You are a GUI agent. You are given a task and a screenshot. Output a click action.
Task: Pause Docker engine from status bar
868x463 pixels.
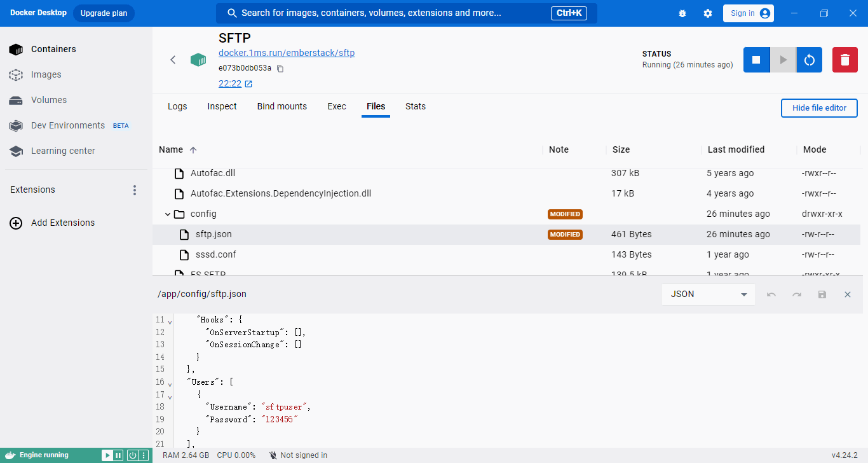click(118, 455)
